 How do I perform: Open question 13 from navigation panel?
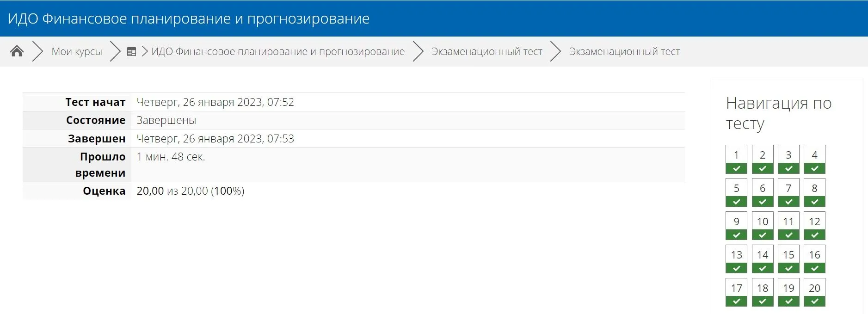(736, 259)
